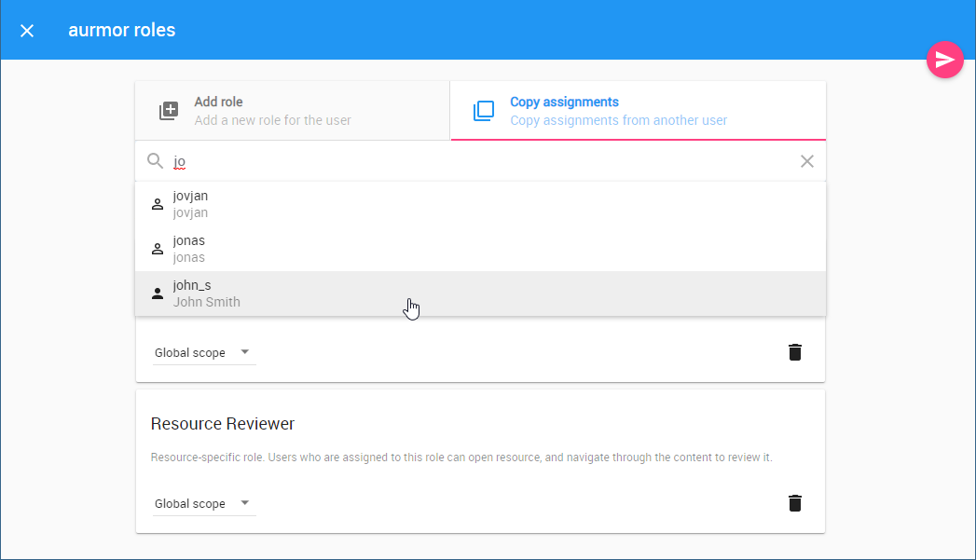Switch to the Copy assignments tab
This screenshot has width=976, height=560.
[638, 111]
